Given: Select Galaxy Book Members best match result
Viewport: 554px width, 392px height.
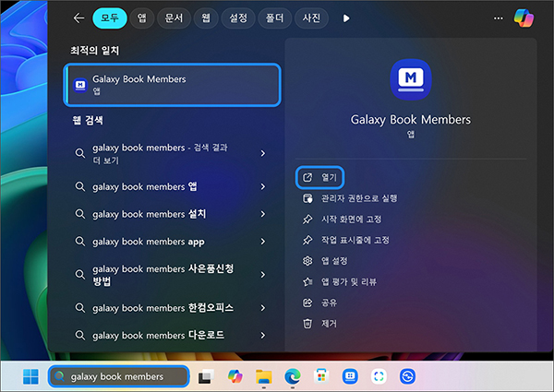Looking at the screenshot, I should coord(173,85).
